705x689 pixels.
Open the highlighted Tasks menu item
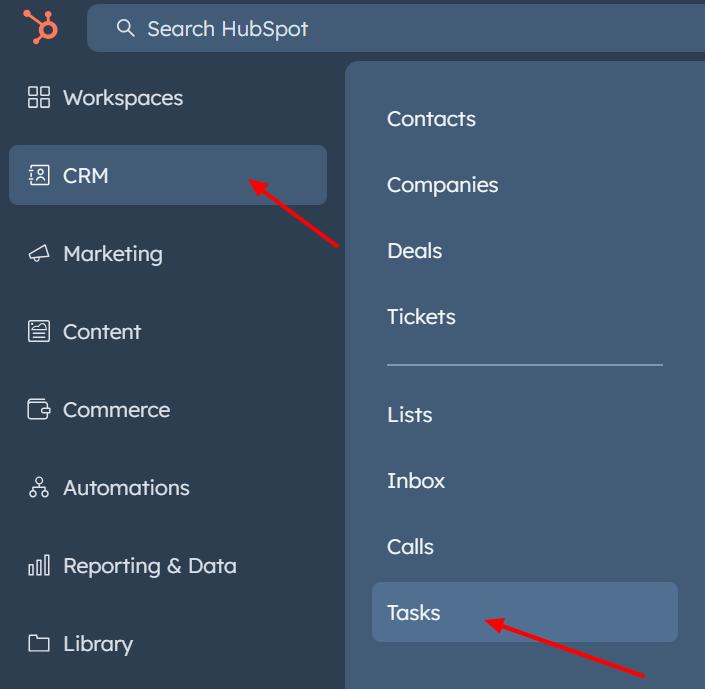coord(414,613)
